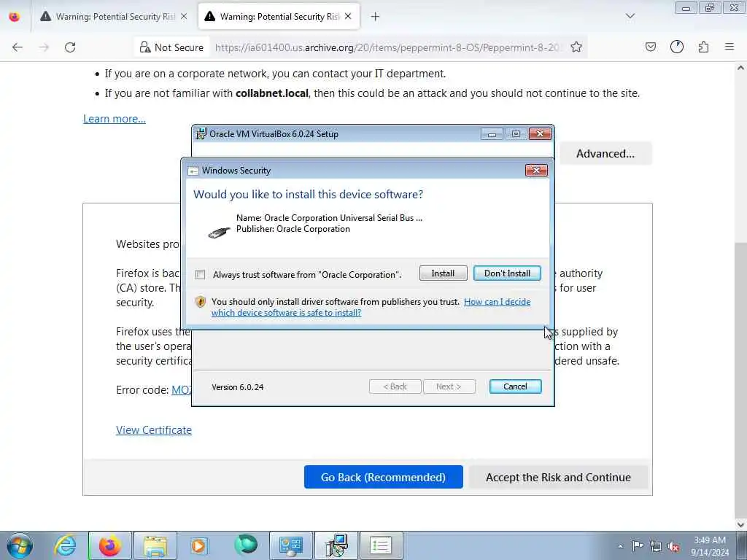Click the Not Secure lock indicator
747x560 pixels.
(171, 47)
